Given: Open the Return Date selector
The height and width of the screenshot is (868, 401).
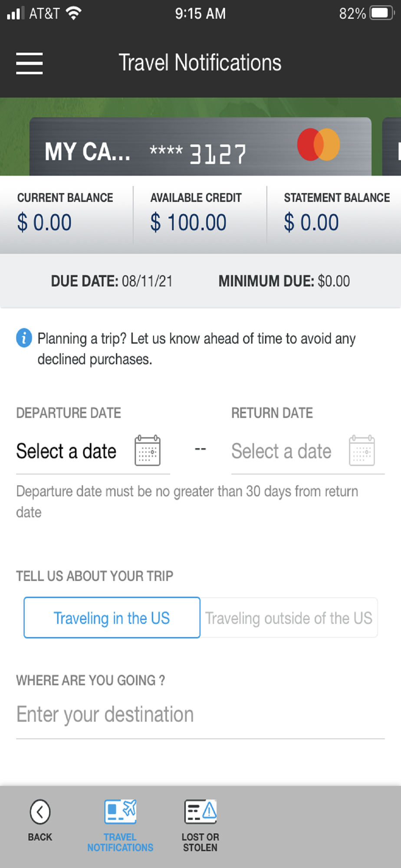Looking at the screenshot, I should (x=308, y=451).
